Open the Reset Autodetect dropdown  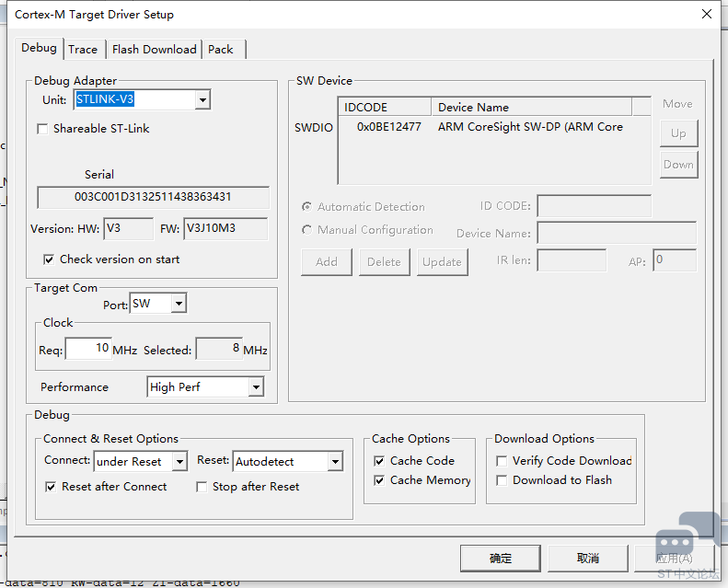pyautogui.click(x=335, y=462)
